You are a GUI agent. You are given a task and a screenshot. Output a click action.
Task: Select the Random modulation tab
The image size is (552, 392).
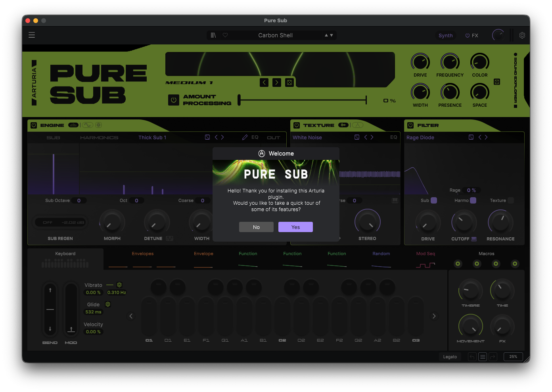coord(381,259)
